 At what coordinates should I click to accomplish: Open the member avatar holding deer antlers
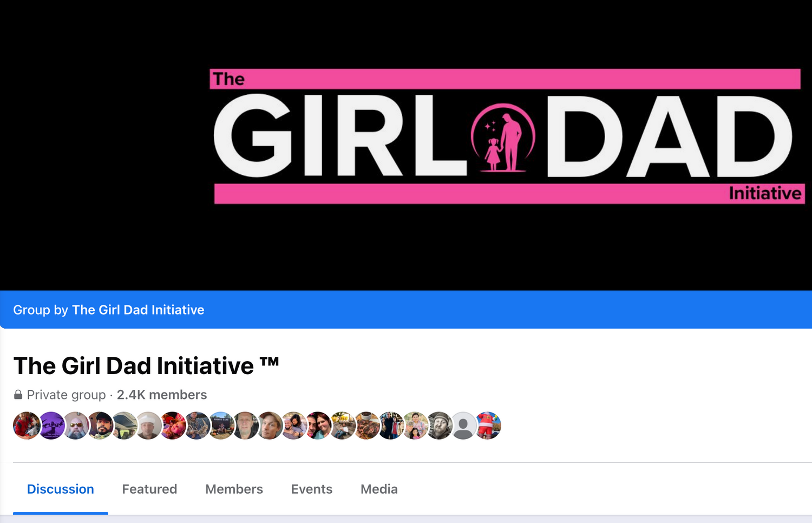pyautogui.click(x=197, y=426)
